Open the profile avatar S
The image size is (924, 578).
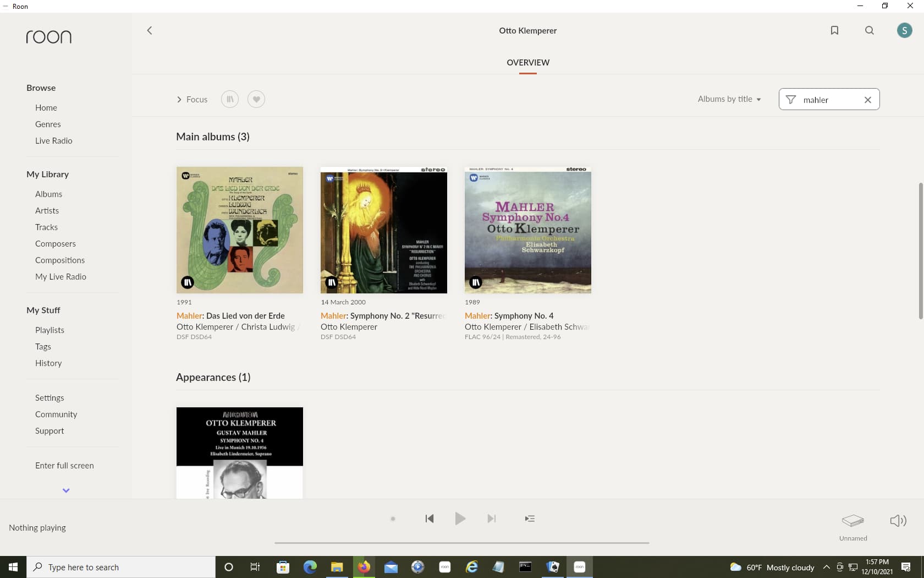(904, 30)
